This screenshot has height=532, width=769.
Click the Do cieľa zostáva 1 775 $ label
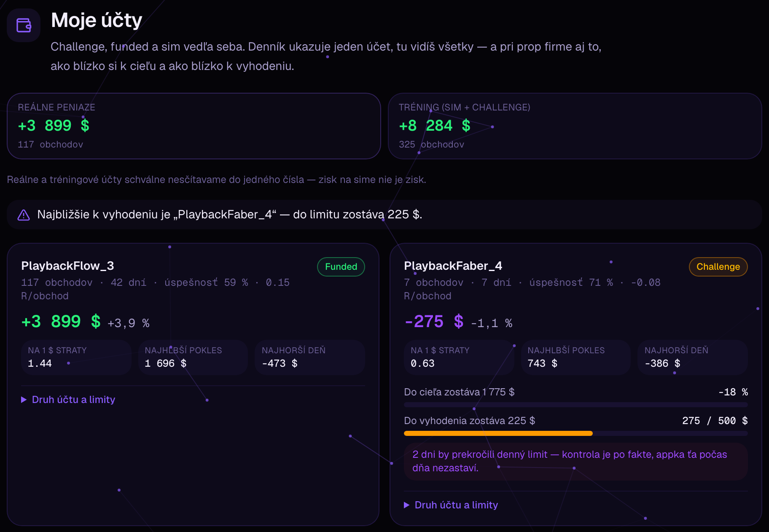click(459, 392)
